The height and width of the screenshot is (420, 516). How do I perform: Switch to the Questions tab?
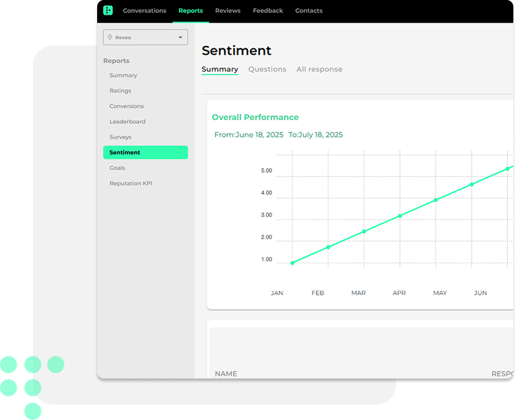pyautogui.click(x=267, y=70)
